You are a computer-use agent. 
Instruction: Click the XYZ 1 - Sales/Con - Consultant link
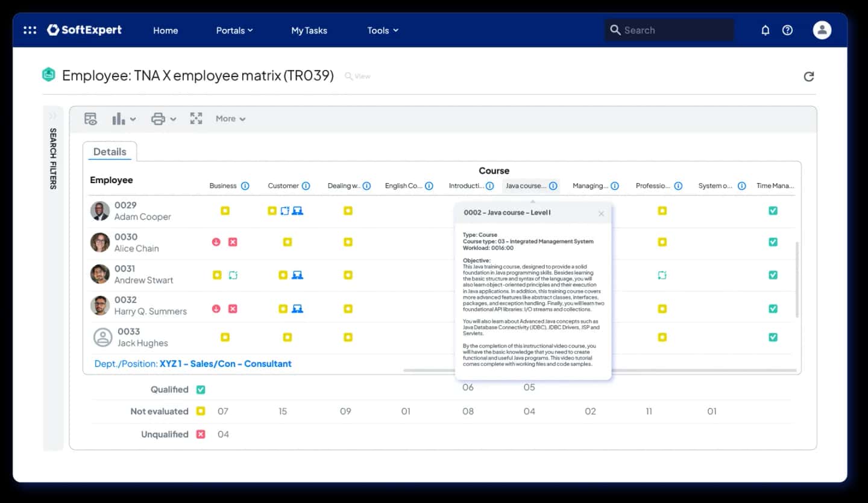tap(225, 364)
